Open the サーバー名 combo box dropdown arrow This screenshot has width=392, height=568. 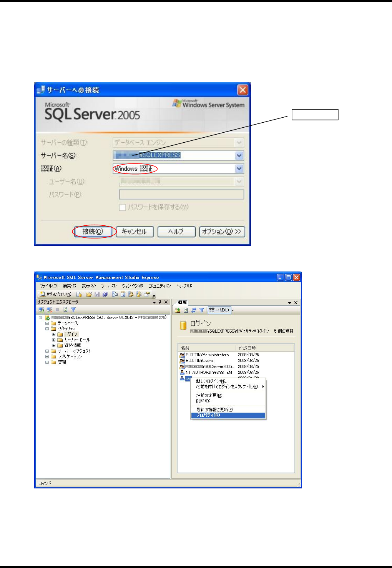[x=239, y=155]
